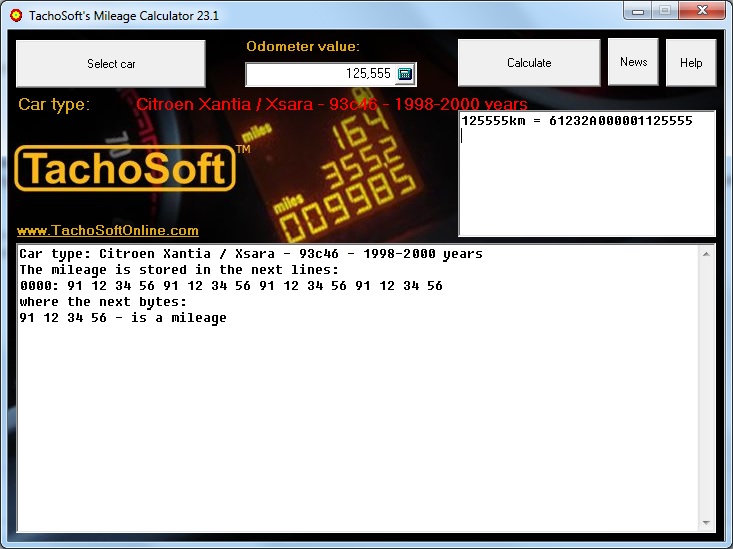Click the TachoSoft logo
This screenshot has height=549, width=733.
[x=126, y=168]
